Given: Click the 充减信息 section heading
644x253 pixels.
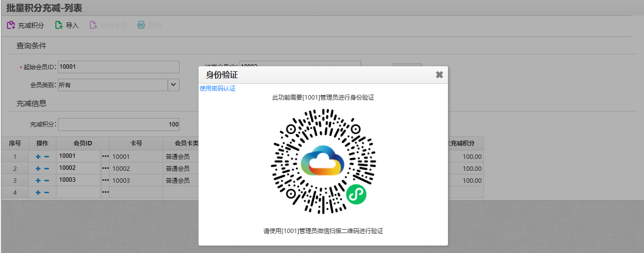Looking at the screenshot, I should point(31,104).
